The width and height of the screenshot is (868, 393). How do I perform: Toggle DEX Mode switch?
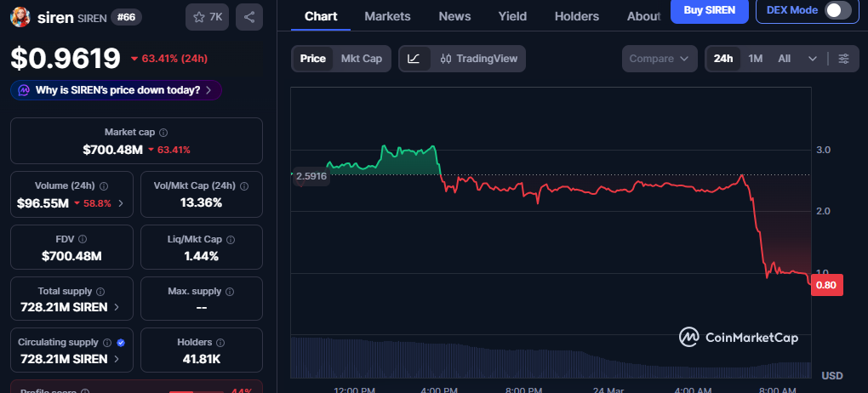point(838,10)
